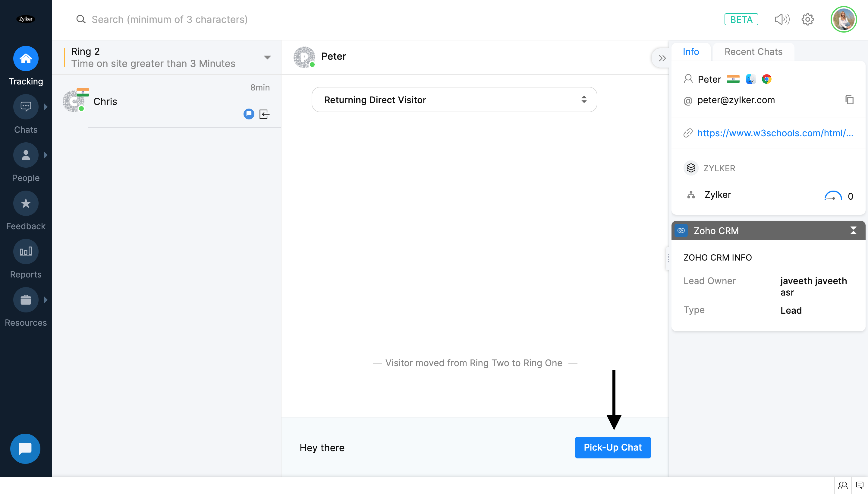Toggle the sound notification speaker
Screen dimensions: 868x494
click(782, 19)
